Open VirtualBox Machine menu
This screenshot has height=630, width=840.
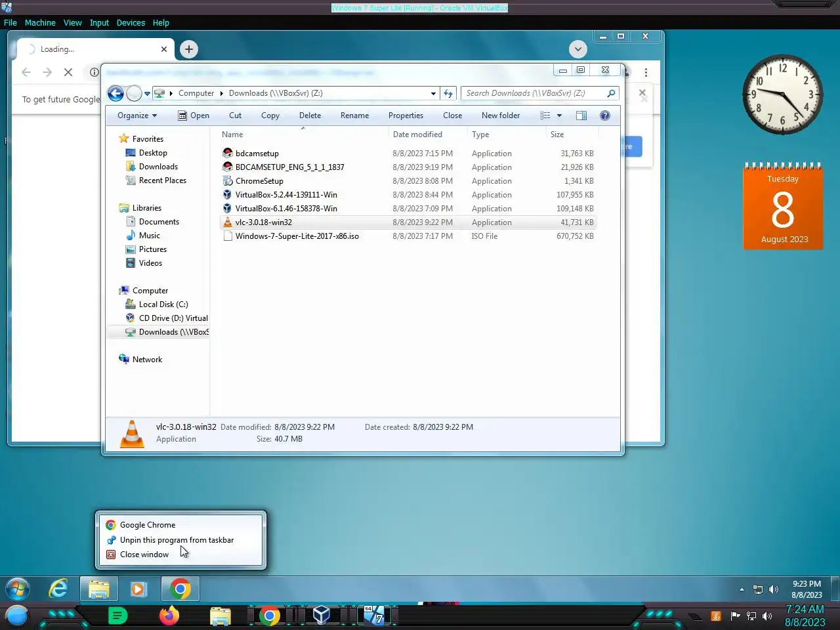40,22
